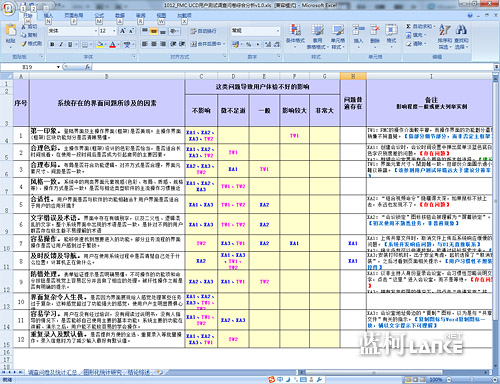500x384 pixels.
Task: Open Conditional Formatting (条件格式)
Action: (295, 36)
